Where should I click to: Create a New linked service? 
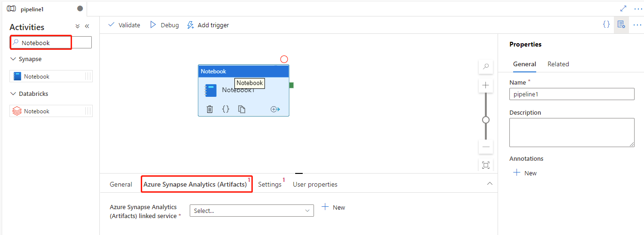(x=333, y=207)
